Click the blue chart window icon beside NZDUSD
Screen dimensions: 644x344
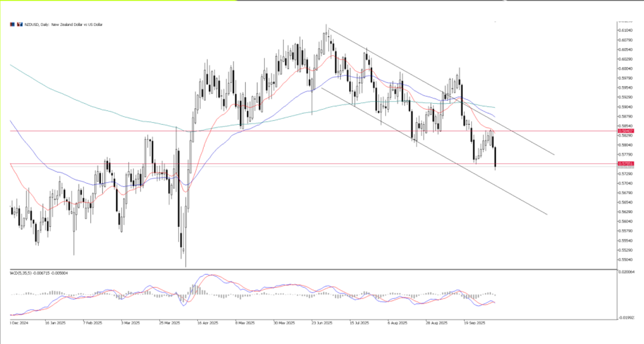point(12,24)
